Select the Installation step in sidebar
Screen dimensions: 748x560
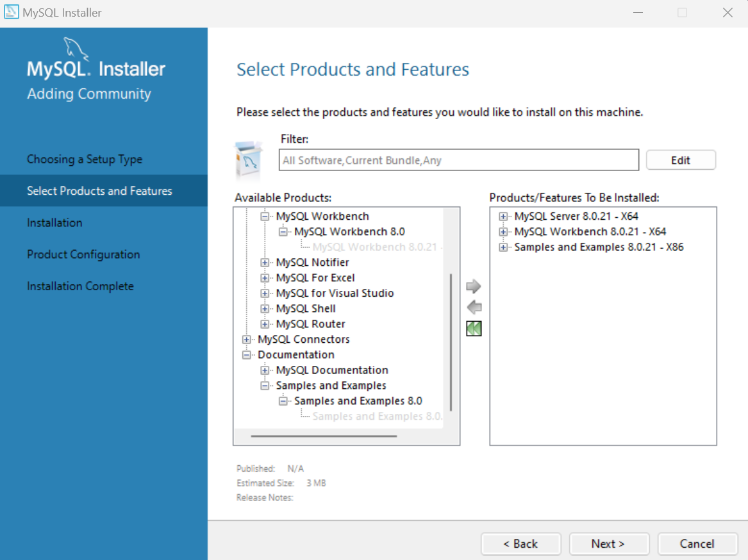[54, 223]
